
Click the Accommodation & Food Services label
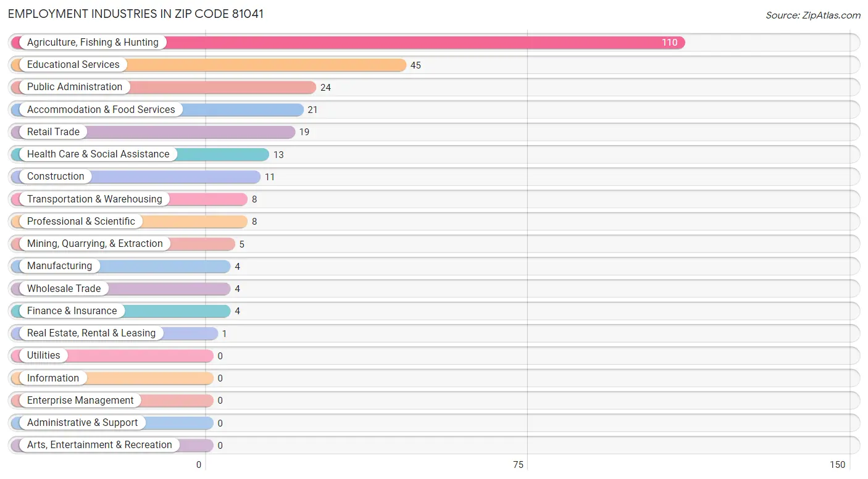[x=101, y=109]
